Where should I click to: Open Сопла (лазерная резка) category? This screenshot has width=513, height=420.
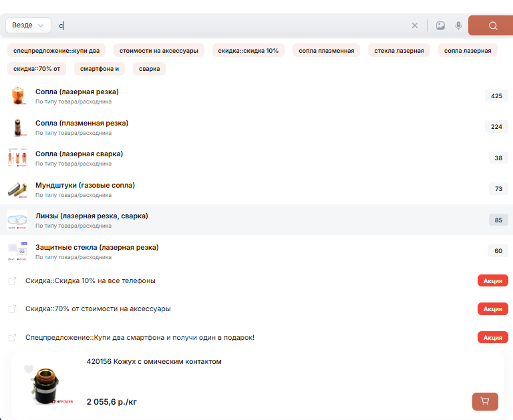tap(77, 91)
